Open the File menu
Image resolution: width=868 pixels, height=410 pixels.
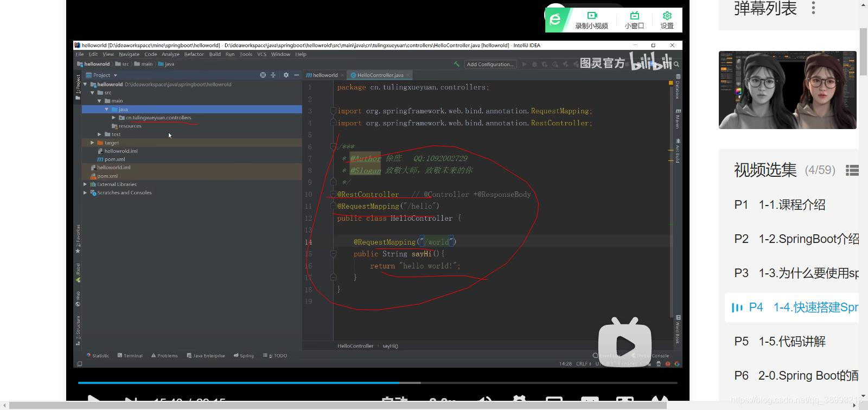coord(80,54)
